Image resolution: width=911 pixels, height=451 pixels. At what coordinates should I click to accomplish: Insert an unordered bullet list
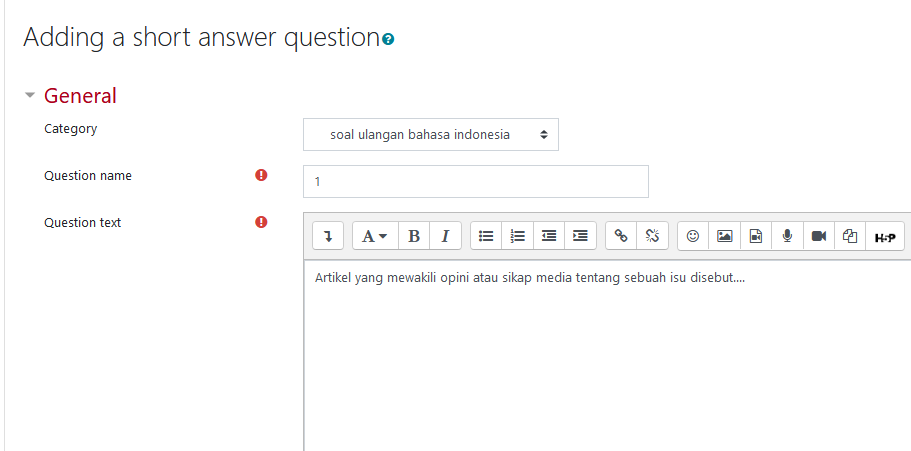(x=486, y=236)
